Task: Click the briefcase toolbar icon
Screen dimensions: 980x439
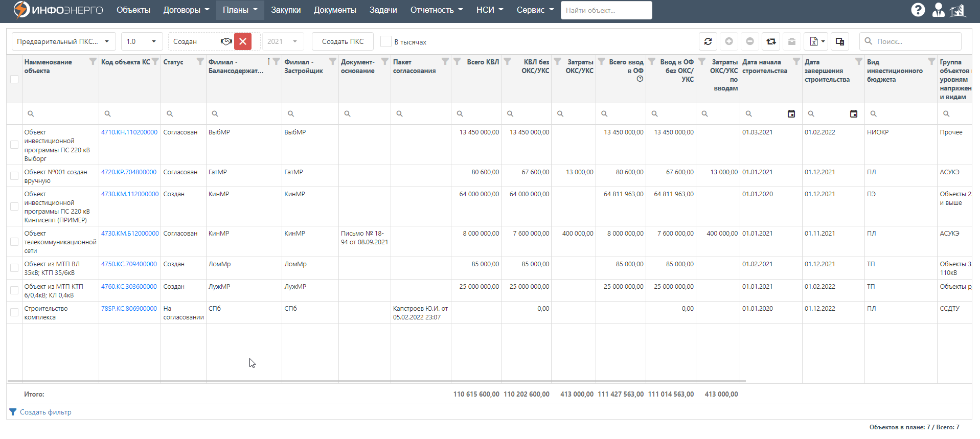Action: pos(791,41)
